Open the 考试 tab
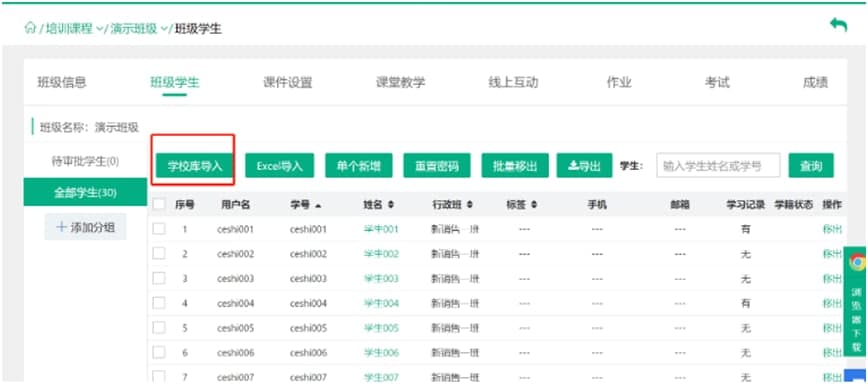Screen dimensions: 868x386 717,83
